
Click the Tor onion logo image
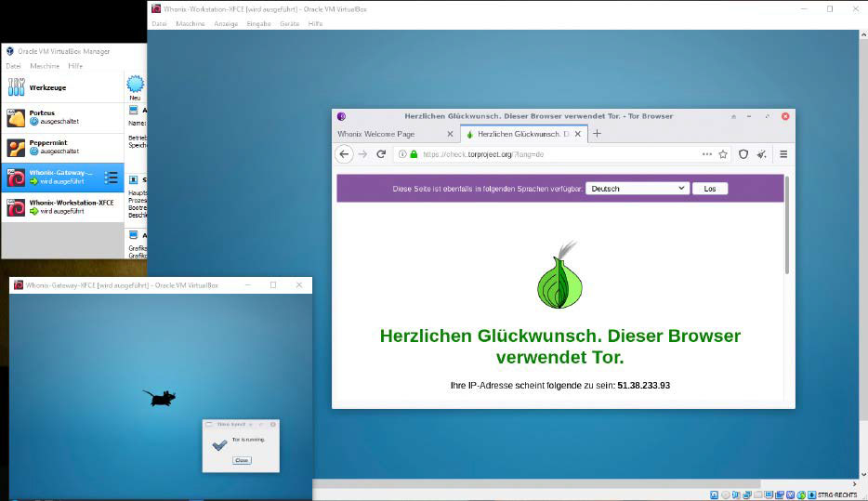tap(559, 274)
